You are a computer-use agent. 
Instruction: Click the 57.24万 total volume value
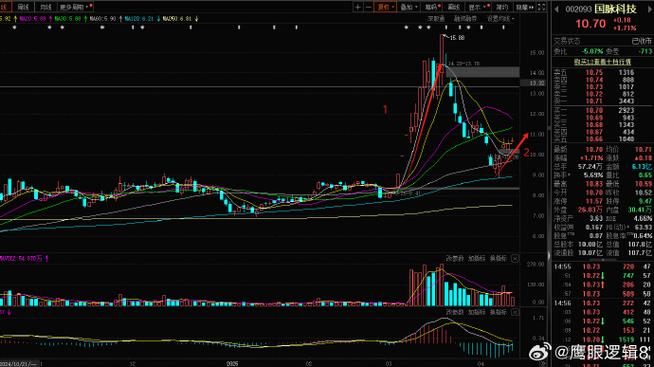pos(590,166)
